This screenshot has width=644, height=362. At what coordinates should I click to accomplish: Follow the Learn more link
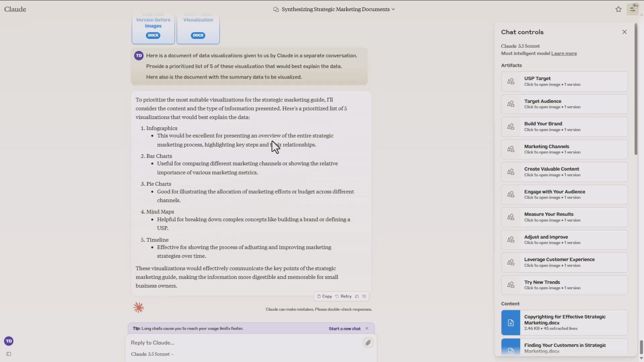[x=564, y=53]
